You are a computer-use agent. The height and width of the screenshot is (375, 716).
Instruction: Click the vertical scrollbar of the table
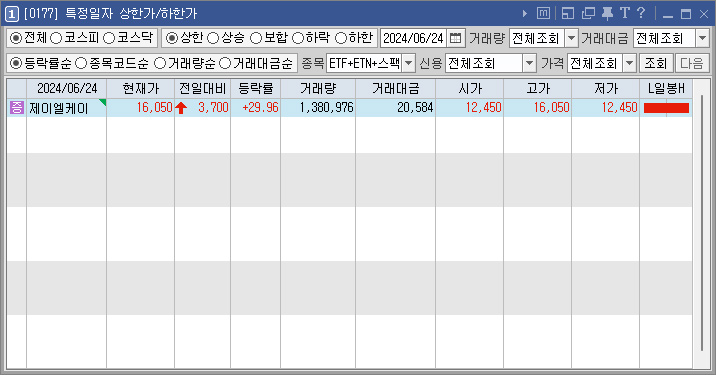(702, 224)
